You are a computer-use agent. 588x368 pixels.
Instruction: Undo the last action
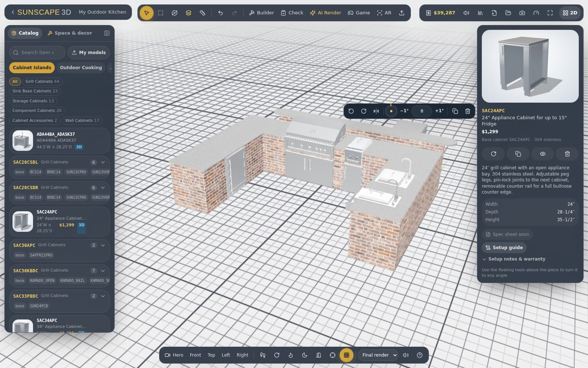pyautogui.click(x=220, y=13)
